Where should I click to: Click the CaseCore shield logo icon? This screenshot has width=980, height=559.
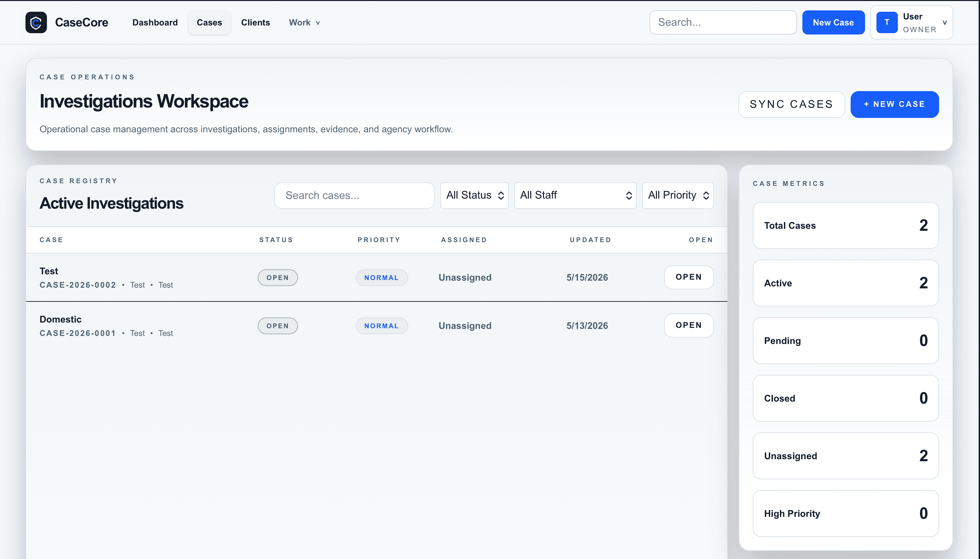tap(36, 22)
